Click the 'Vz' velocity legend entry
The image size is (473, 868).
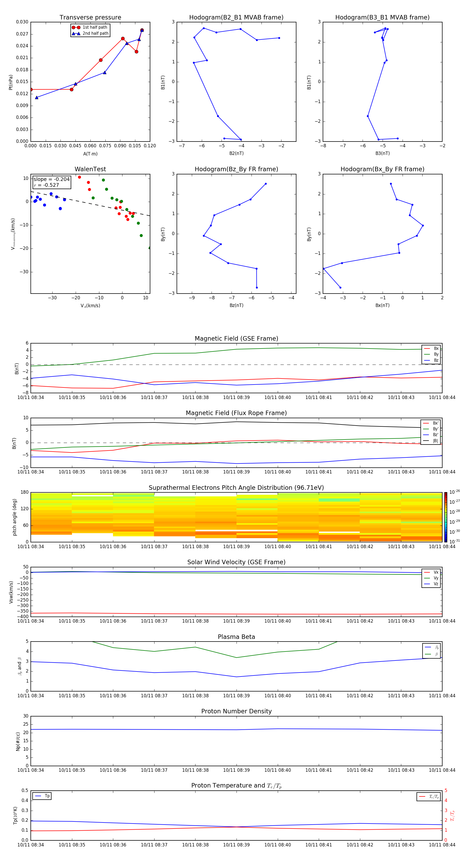pyautogui.click(x=431, y=584)
